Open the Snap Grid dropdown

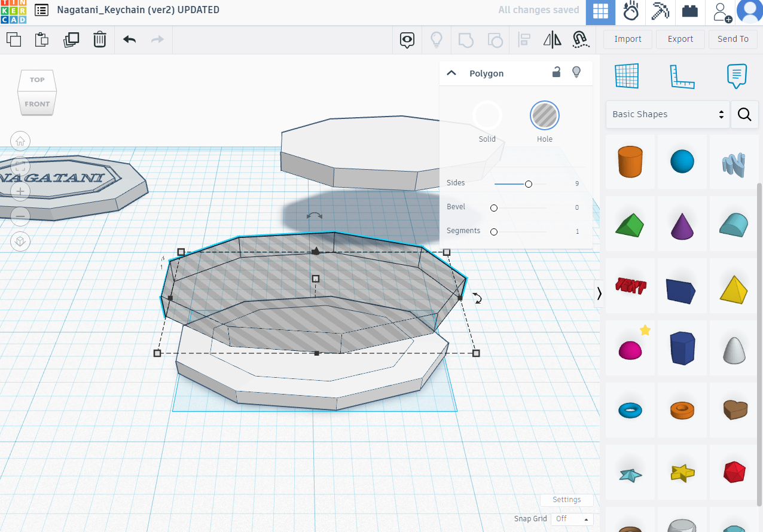(x=572, y=519)
